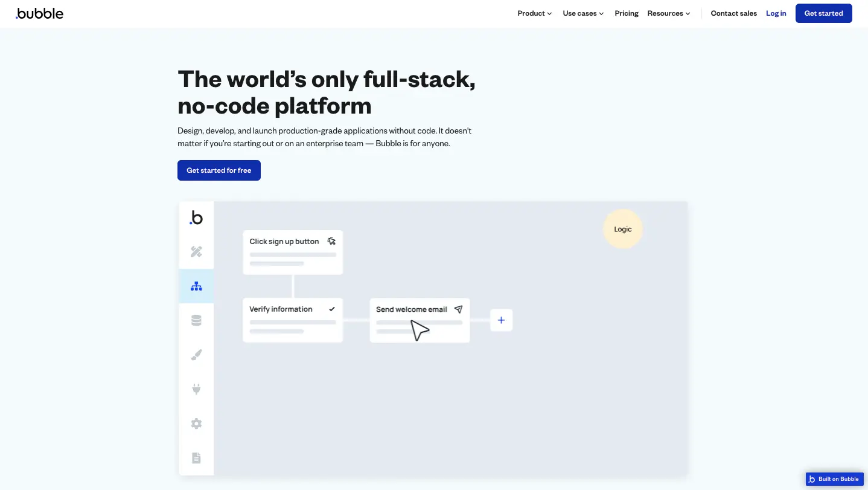Click the cursor-click icon on sign up card

click(x=331, y=241)
